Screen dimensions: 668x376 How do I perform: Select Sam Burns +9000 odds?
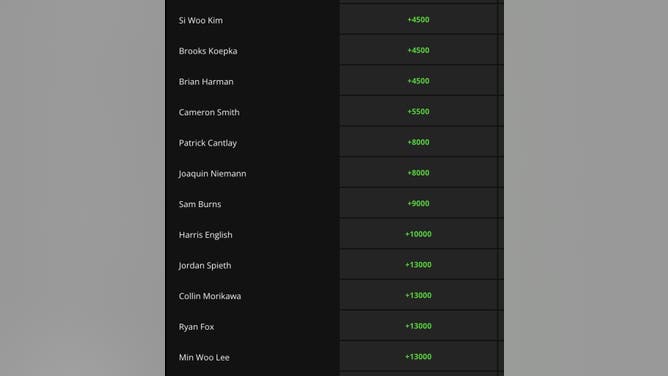[418, 204]
